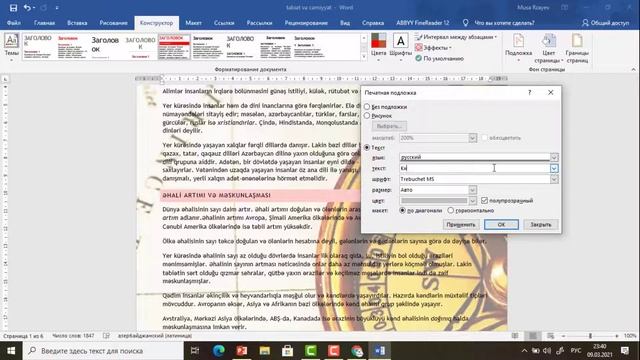This screenshot has width=640, height=360.
Task: Click the spell check status bar icon
Action: tap(107, 336)
